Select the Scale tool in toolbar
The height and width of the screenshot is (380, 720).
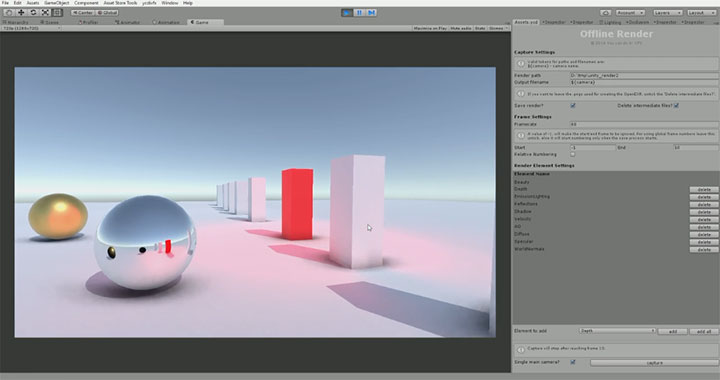coord(45,12)
